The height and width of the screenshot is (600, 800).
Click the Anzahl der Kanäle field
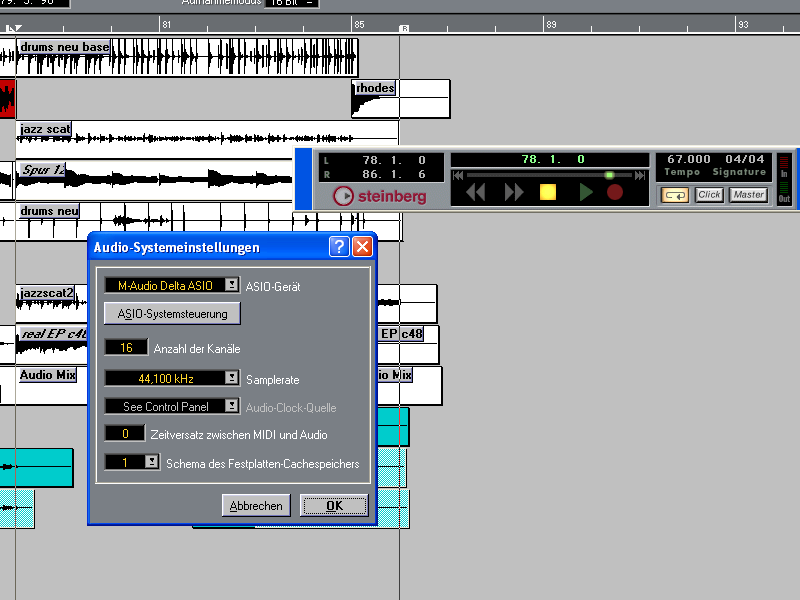click(x=126, y=348)
